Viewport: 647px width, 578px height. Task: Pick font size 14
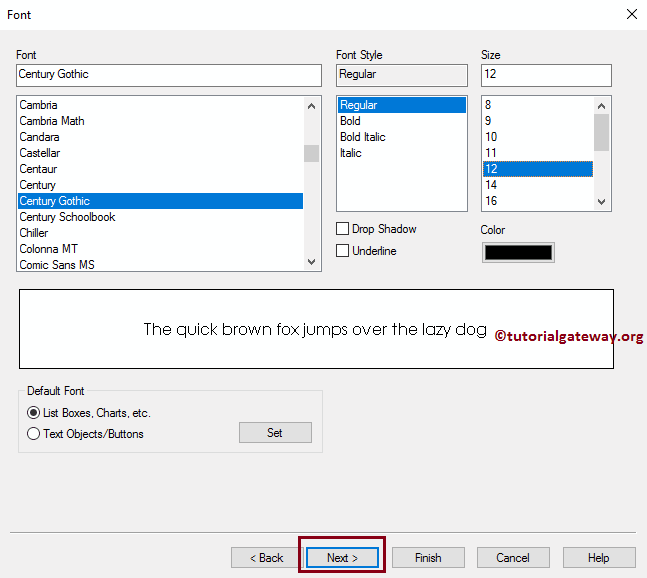click(538, 185)
